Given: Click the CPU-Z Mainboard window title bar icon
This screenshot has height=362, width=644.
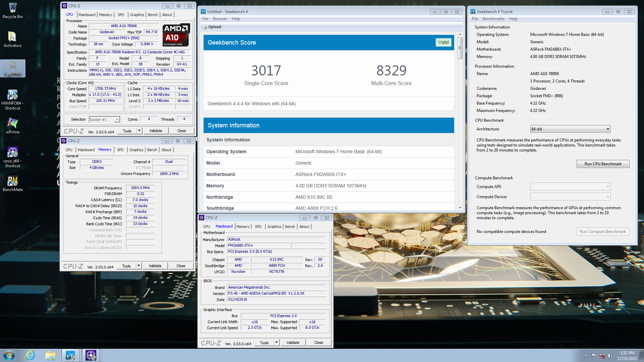Looking at the screenshot, I should [202, 218].
